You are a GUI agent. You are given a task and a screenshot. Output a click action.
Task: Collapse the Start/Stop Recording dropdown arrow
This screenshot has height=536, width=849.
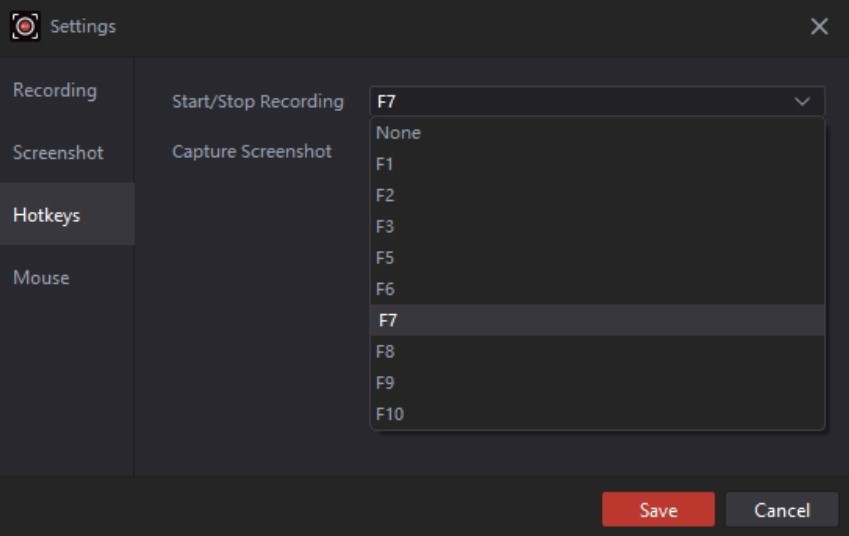pyautogui.click(x=802, y=102)
